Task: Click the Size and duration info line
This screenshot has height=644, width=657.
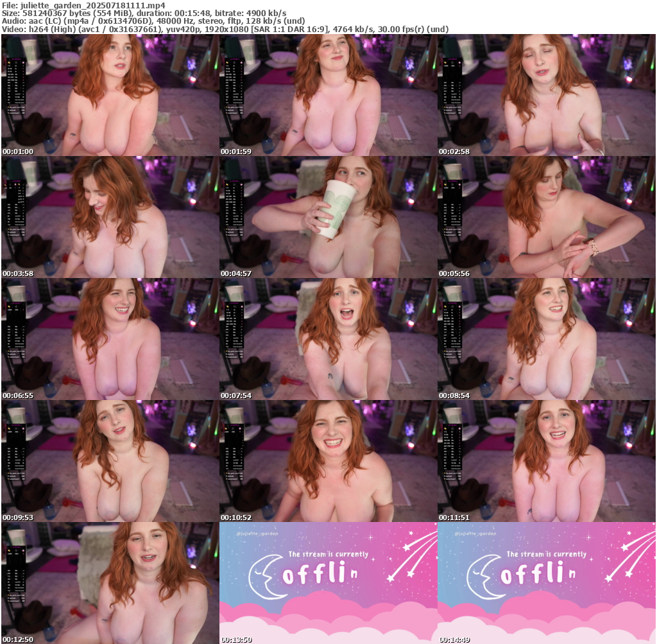Action: (x=144, y=13)
